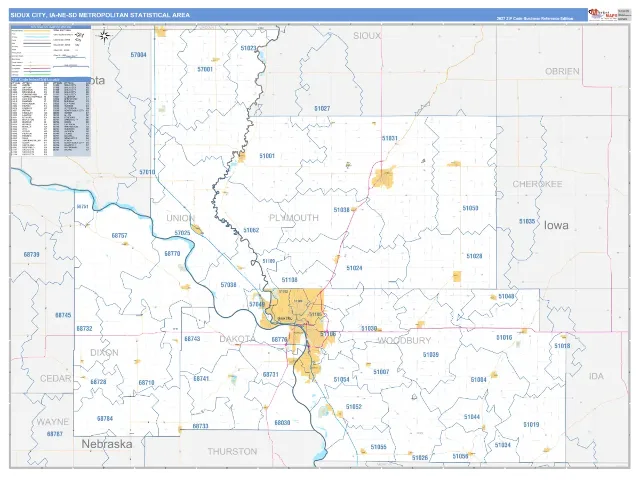Click ZIP code 51019 label
Screen dimensions: 640x480
coord(531,425)
